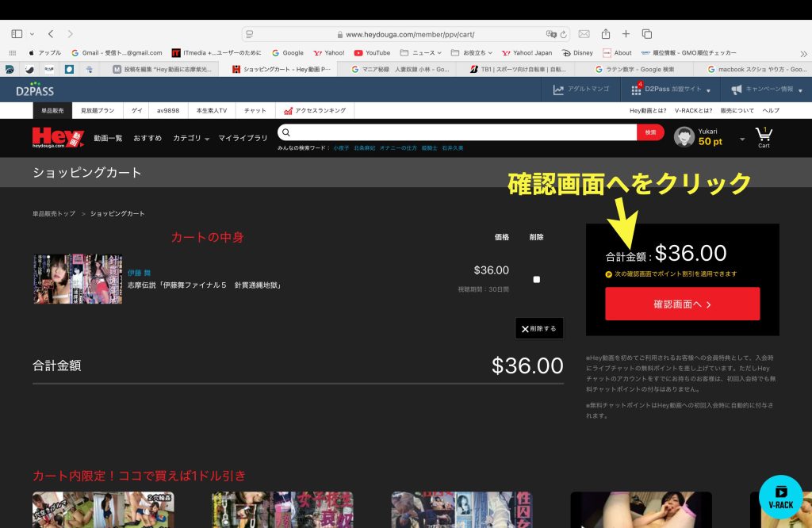
Task: Expand the カテゴリ dropdown menu
Action: coord(191,138)
